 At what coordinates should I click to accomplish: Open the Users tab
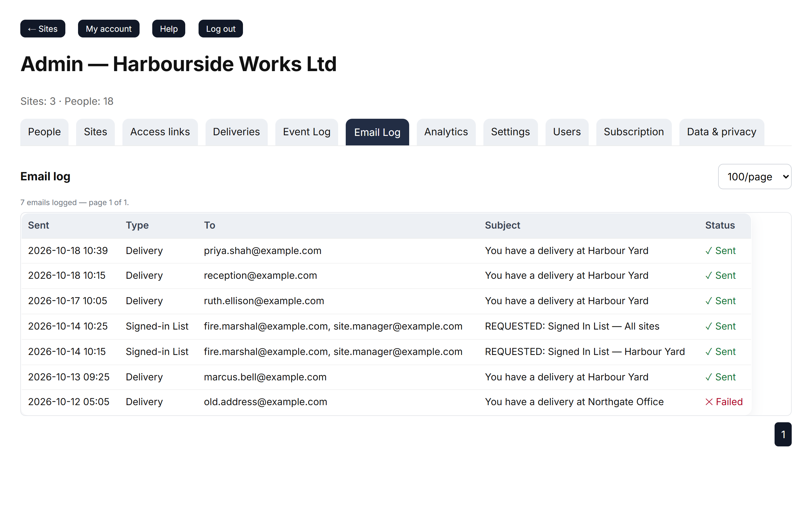(567, 132)
